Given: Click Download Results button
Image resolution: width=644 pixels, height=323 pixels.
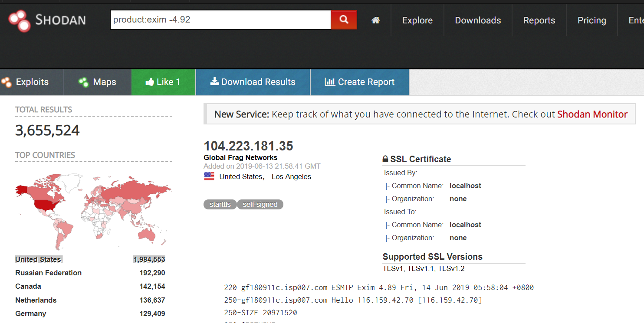Looking at the screenshot, I should pos(253,82).
